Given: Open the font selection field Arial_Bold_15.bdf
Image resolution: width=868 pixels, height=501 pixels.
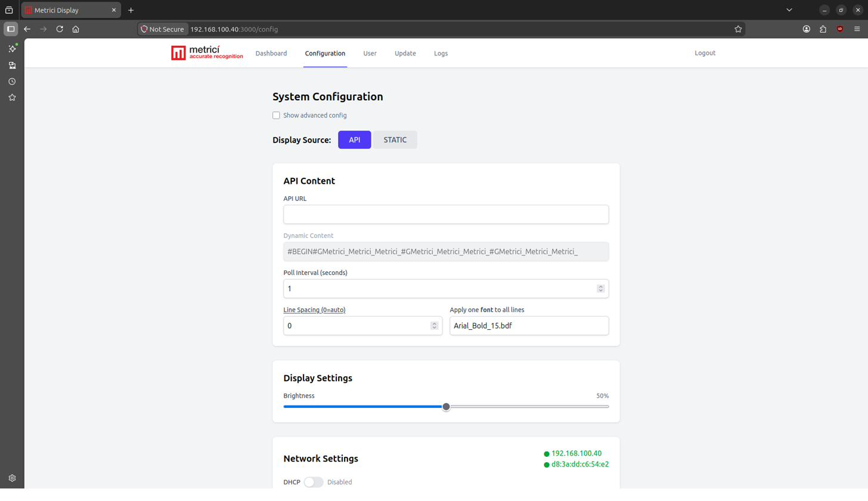Looking at the screenshot, I should (x=529, y=326).
